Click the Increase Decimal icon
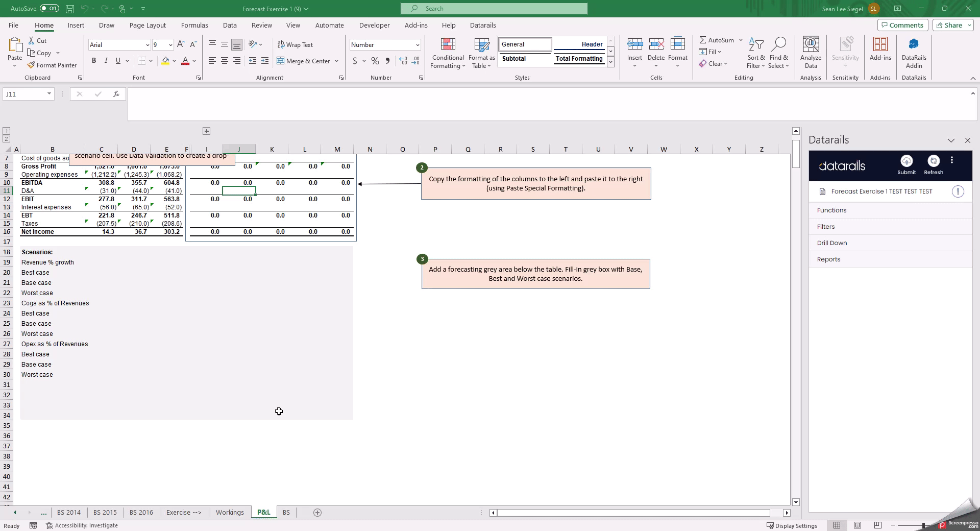The height and width of the screenshot is (531, 980). [403, 61]
